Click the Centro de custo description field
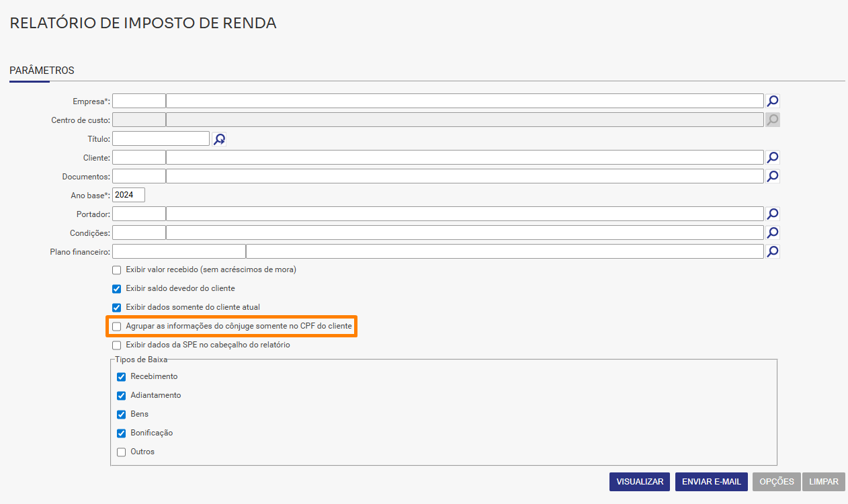This screenshot has height=504, width=848. point(465,120)
